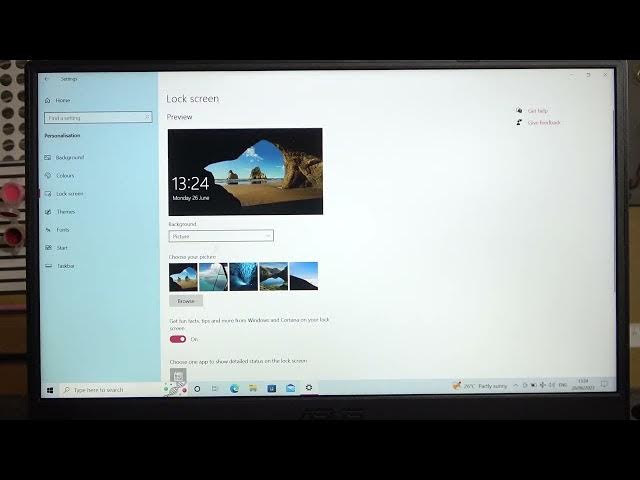640x480 pixels.
Task: Click the Start grid icon in the sidebar
Action: [49, 247]
